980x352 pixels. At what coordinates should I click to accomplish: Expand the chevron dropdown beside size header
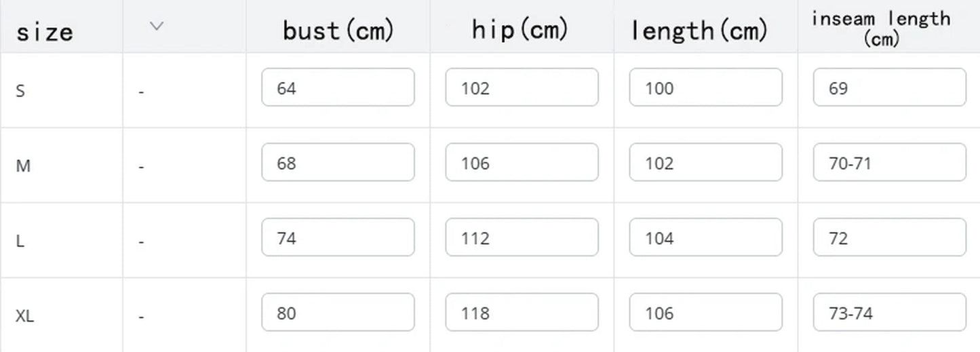pyautogui.click(x=157, y=26)
